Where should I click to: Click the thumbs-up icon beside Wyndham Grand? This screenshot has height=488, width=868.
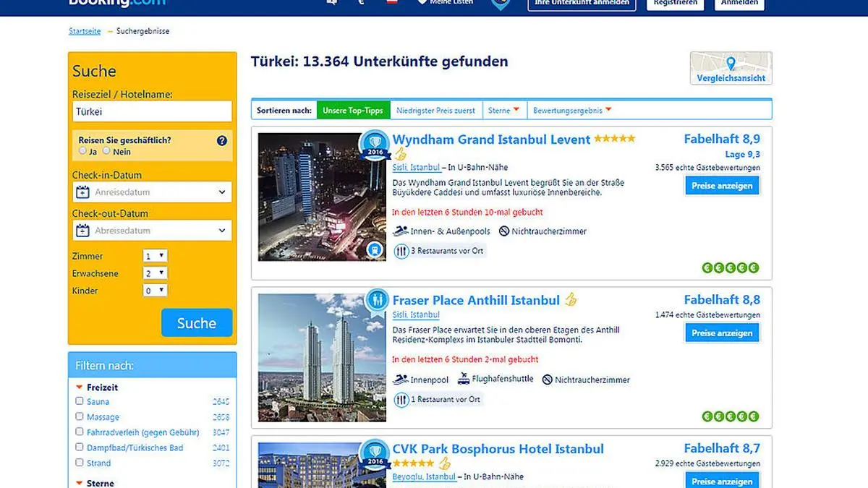coord(401,154)
